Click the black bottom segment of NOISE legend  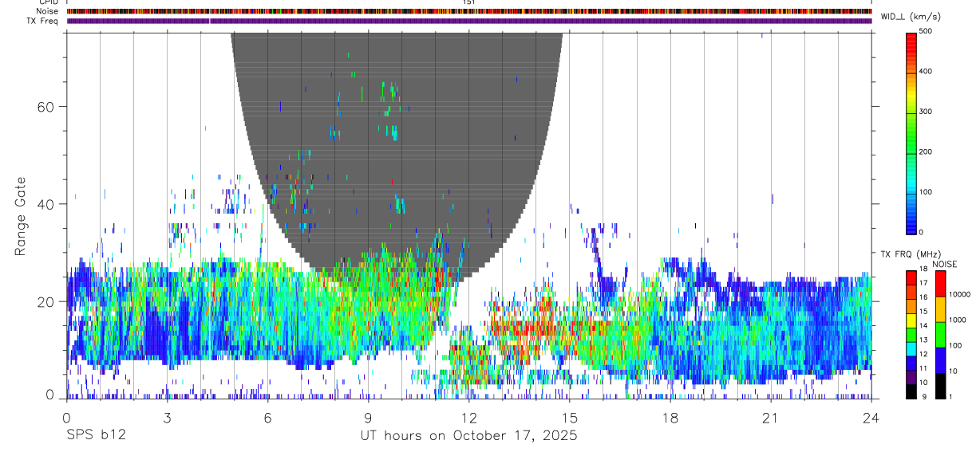pos(940,386)
